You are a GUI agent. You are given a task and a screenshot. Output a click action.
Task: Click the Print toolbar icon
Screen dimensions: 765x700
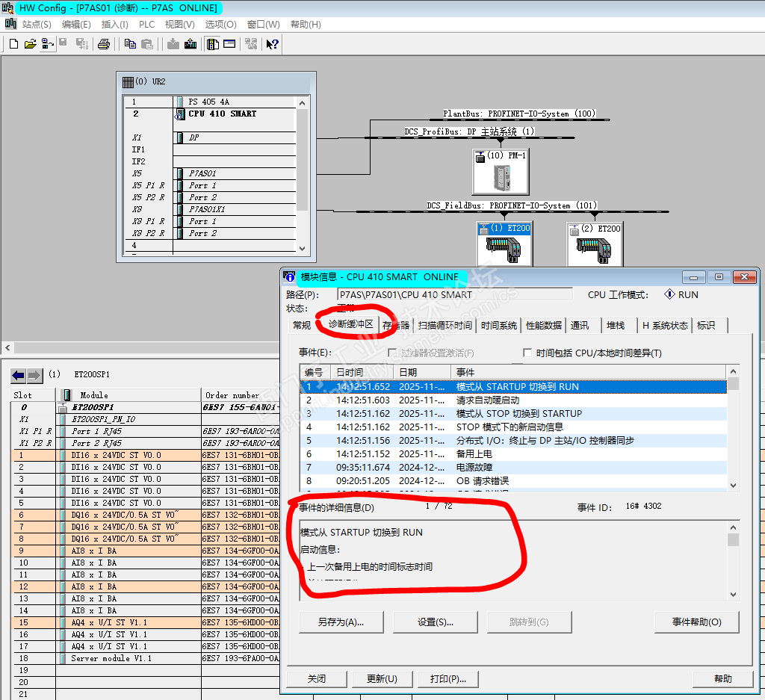[103, 44]
